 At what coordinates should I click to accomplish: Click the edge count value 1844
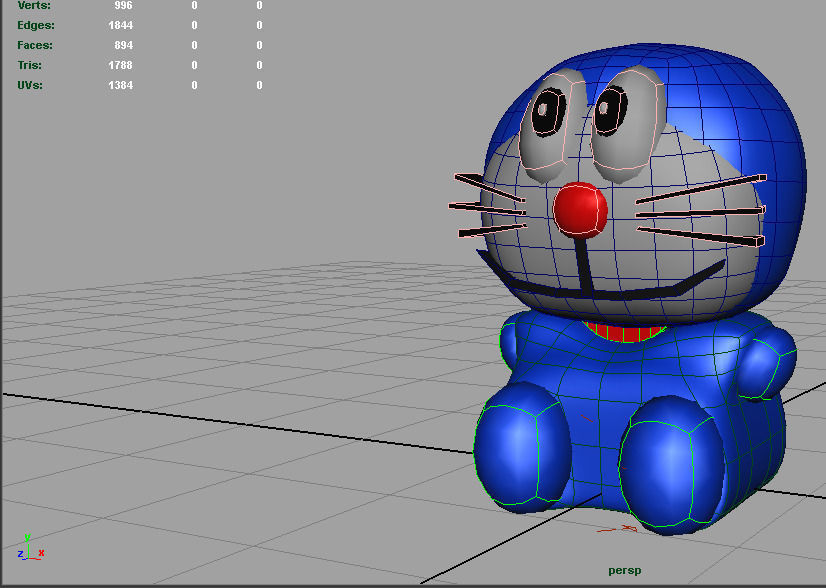pyautogui.click(x=121, y=25)
